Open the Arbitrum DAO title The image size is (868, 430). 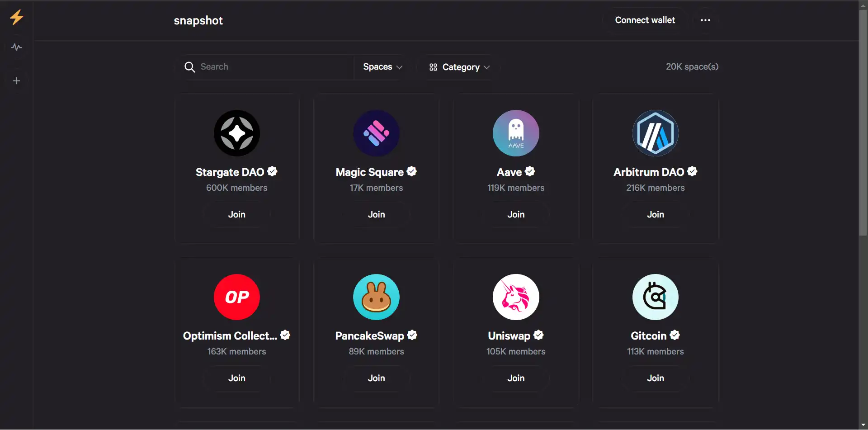click(649, 172)
